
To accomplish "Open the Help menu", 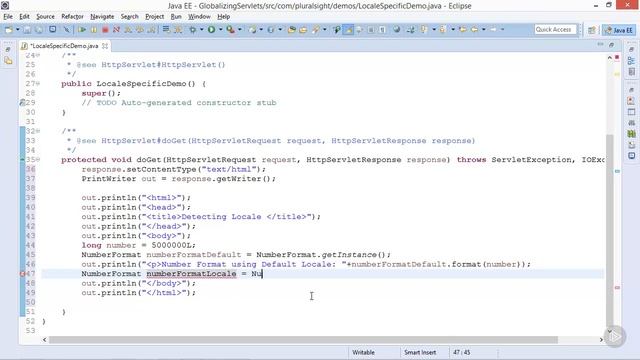I will 223,16.
